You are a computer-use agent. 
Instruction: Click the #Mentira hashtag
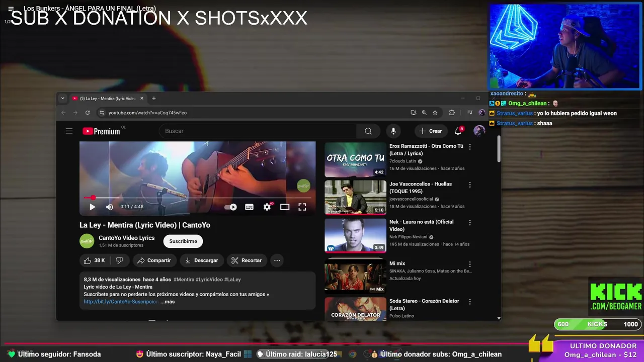pyautogui.click(x=184, y=280)
